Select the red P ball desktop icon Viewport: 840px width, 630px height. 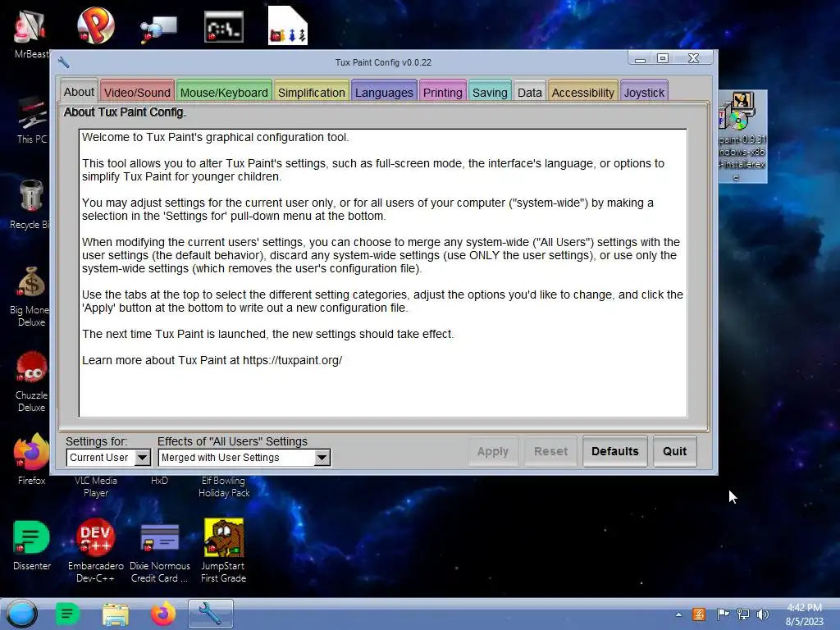click(95, 25)
